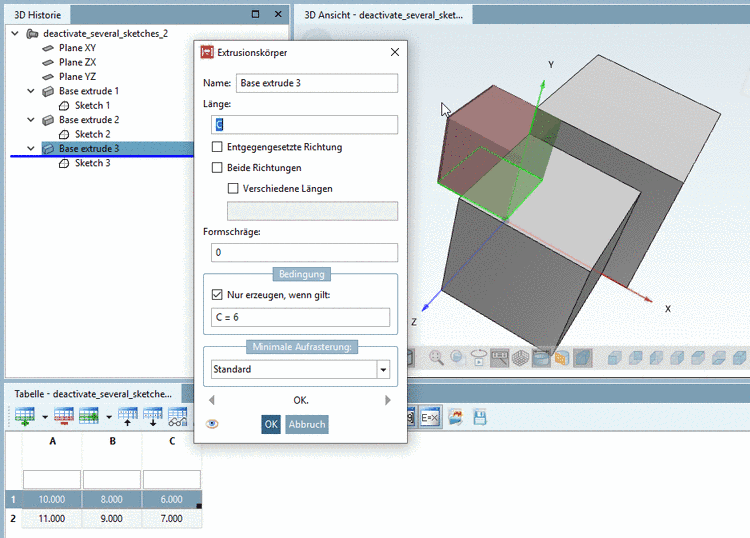
Task: Collapse the deactivate_several_sketches_2 root node
Action: [x=15, y=33]
